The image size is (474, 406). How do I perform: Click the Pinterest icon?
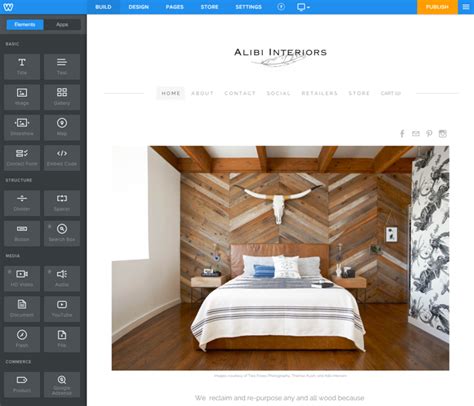pyautogui.click(x=429, y=134)
